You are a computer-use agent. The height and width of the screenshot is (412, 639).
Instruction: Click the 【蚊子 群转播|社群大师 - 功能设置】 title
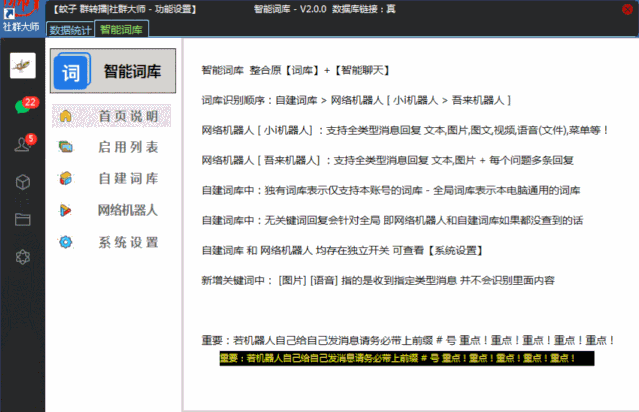tap(124, 9)
